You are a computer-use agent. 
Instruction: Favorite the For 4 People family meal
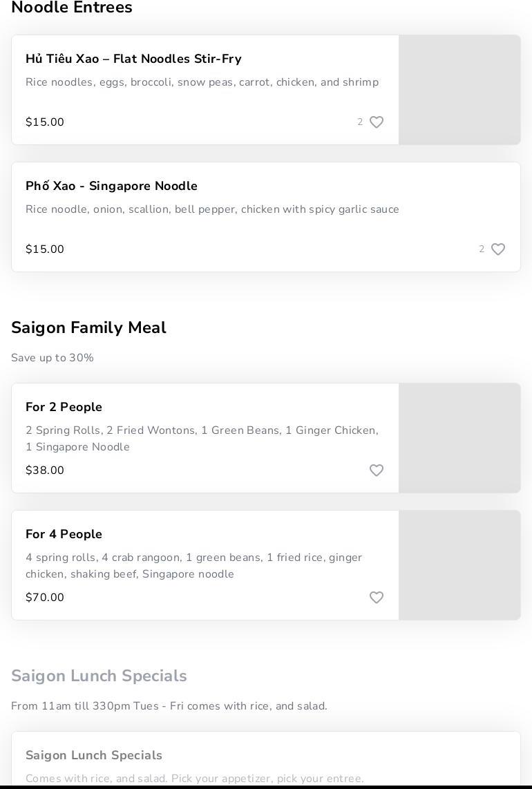(377, 598)
